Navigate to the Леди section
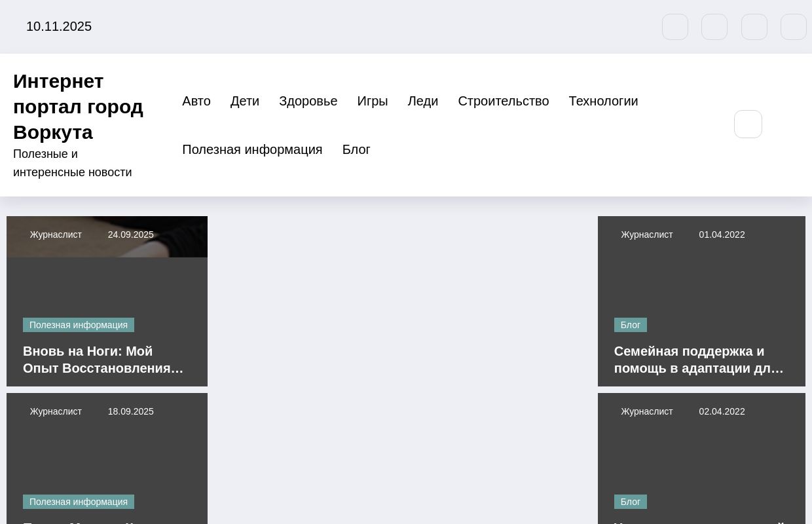This screenshot has width=812, height=524. pos(422,101)
